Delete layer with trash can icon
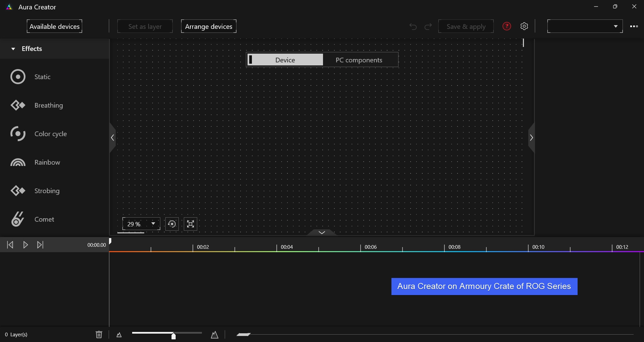This screenshot has height=342, width=644. point(99,334)
